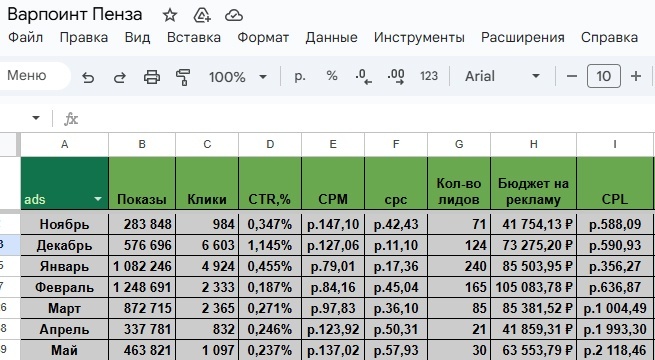Undo the last action

pyautogui.click(x=88, y=77)
